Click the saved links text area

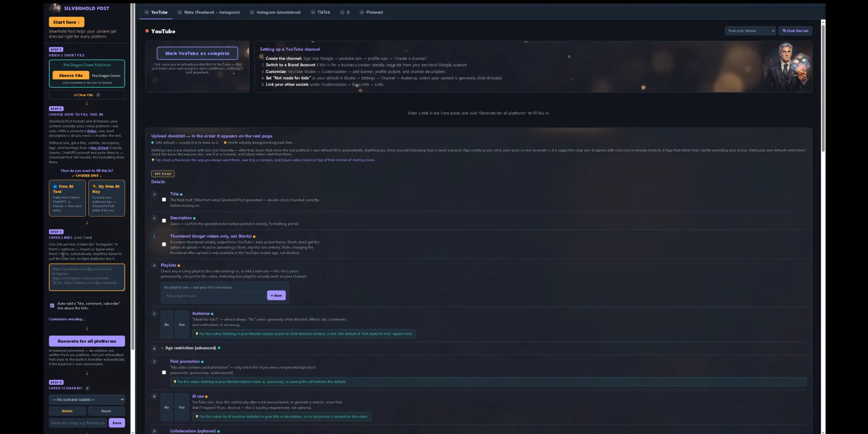[x=87, y=277]
